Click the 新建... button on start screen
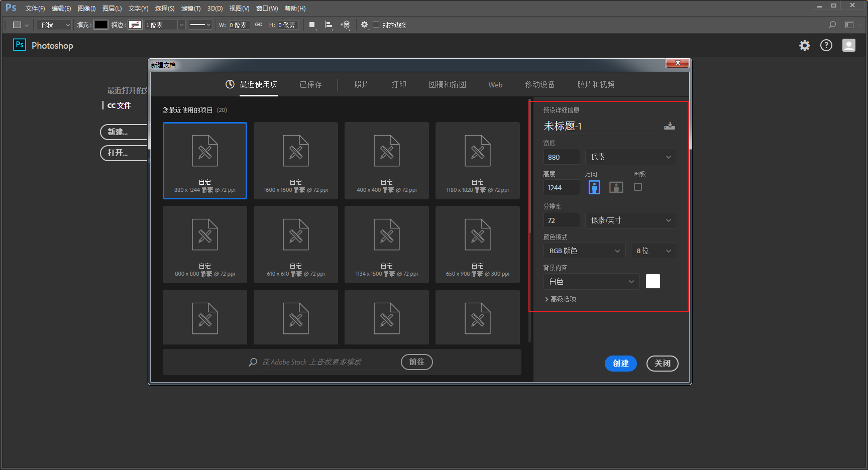 124,132
